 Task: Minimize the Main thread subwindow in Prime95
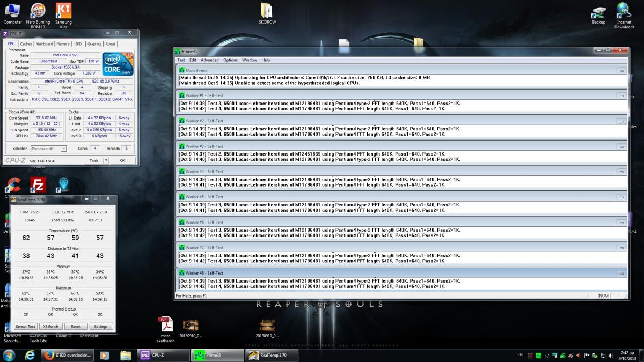click(x=621, y=70)
